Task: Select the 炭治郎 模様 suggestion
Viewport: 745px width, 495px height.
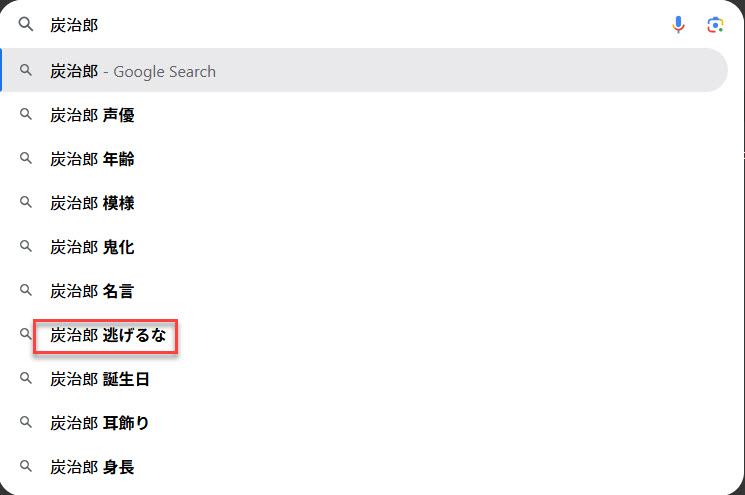Action: 93,203
